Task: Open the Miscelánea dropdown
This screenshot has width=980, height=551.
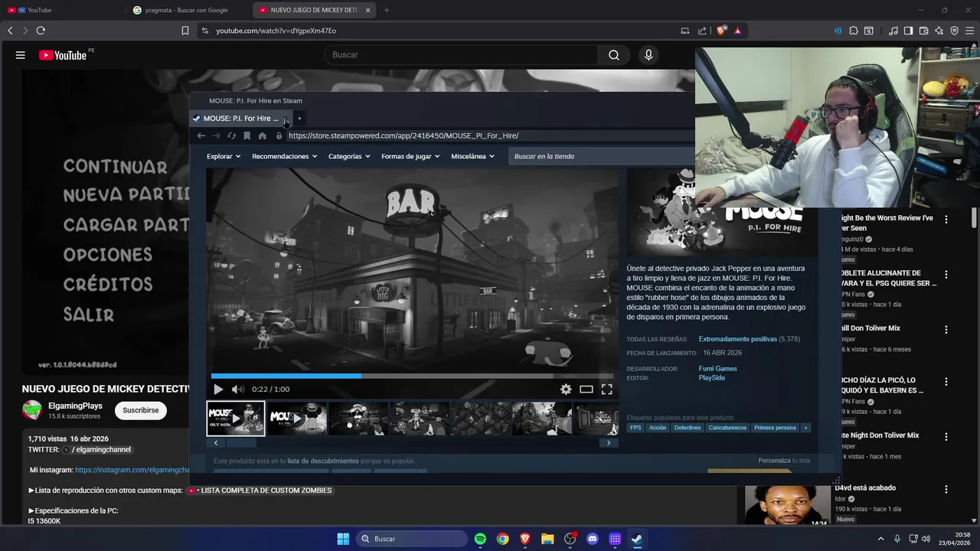Action: [472, 156]
